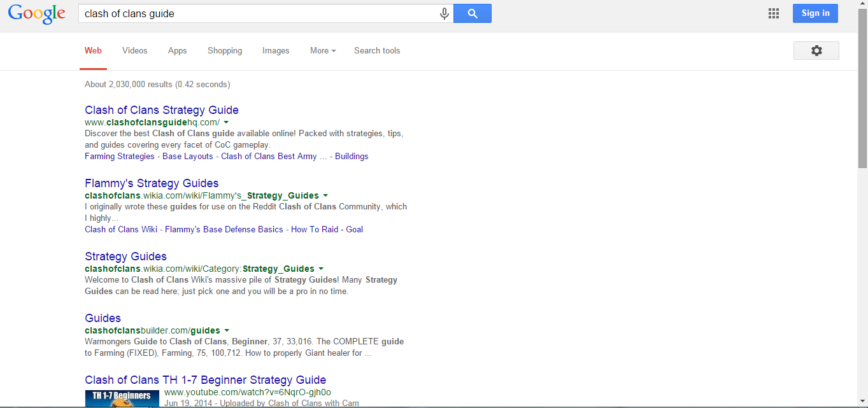Switch to the Videos tab
Screen dimensions: 868x408
click(x=134, y=51)
